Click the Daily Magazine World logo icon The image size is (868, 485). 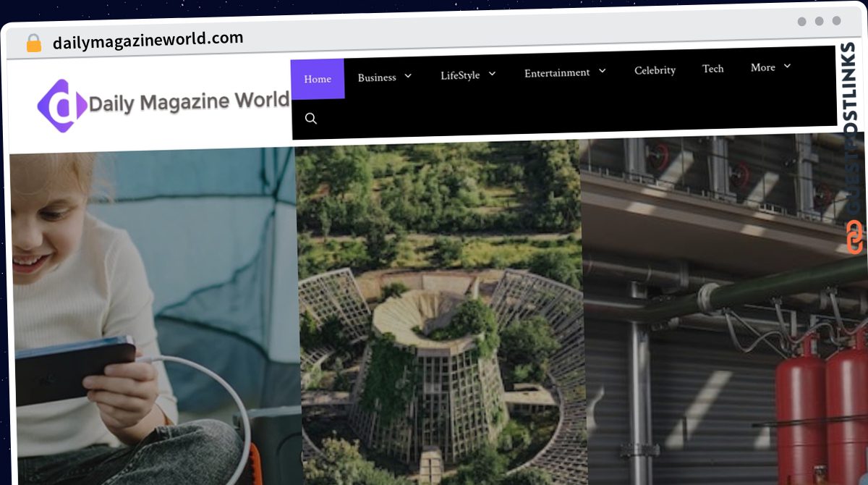point(62,106)
